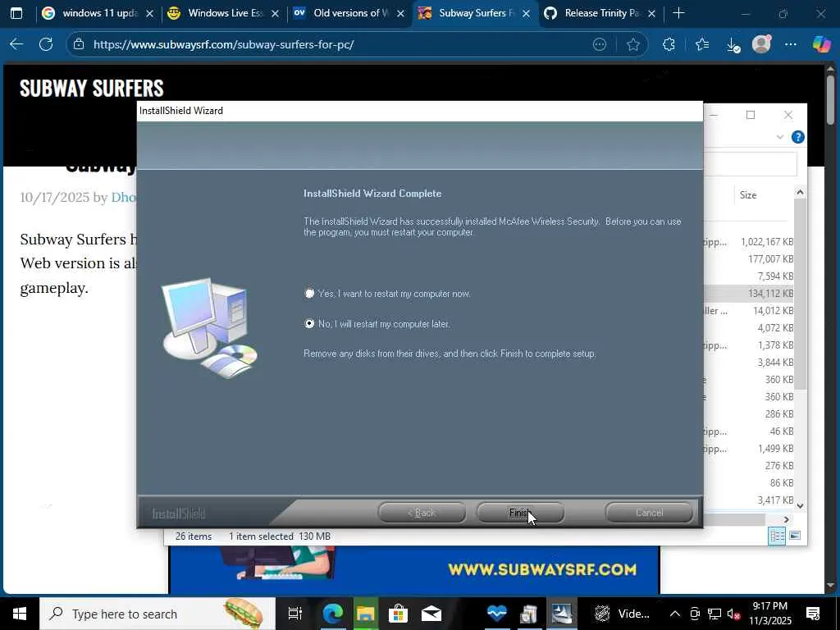Open the page actions ellipsis in address bar
Viewport: 840px width, 630px height.
tap(600, 44)
